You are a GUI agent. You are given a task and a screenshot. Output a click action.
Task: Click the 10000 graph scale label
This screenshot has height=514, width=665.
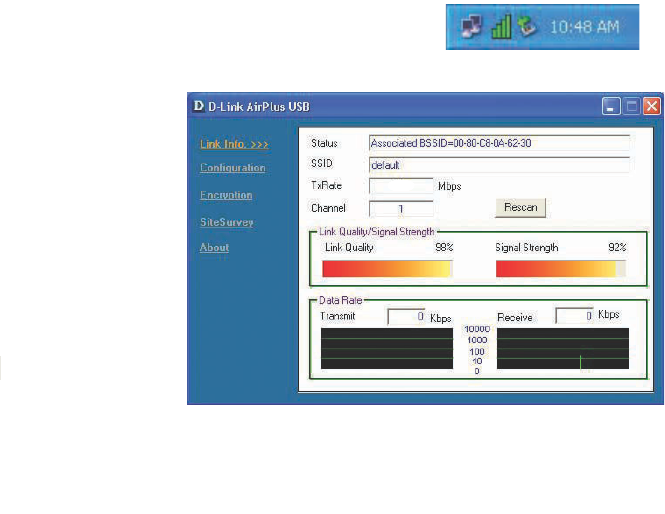(x=477, y=329)
